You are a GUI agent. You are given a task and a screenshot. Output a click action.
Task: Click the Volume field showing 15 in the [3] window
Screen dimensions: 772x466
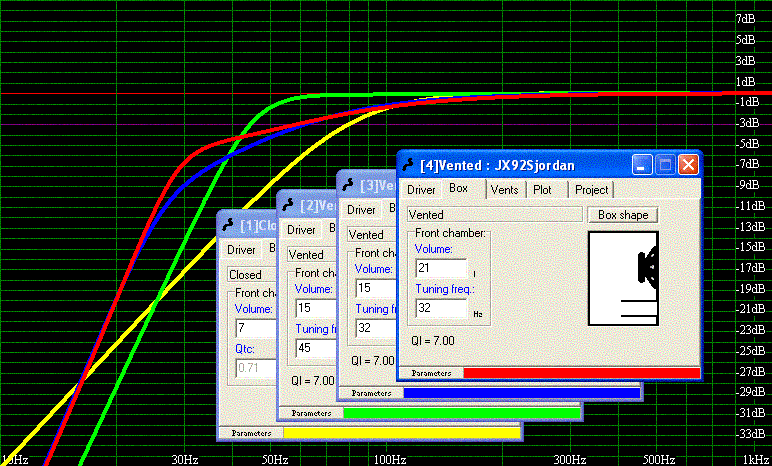pos(377,288)
